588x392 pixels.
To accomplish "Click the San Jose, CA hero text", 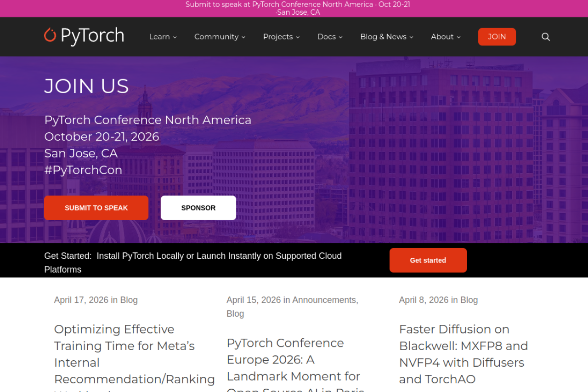I will [81, 153].
